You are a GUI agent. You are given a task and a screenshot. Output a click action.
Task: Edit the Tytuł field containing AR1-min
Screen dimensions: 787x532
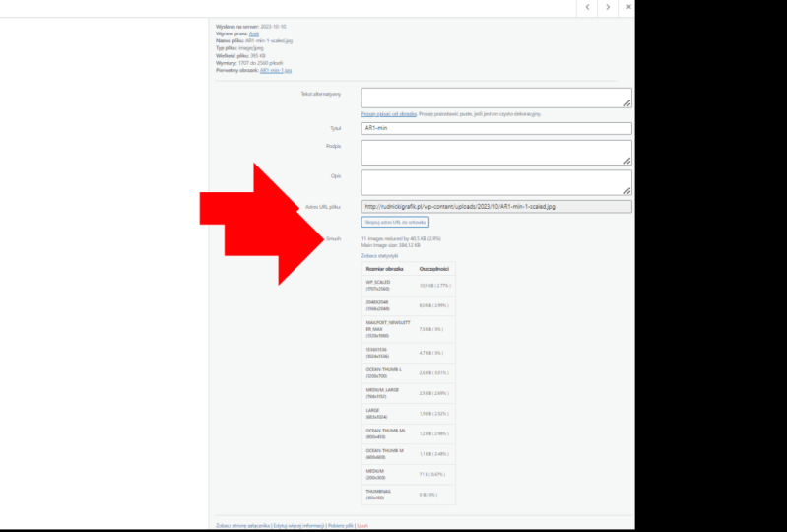(x=496, y=128)
